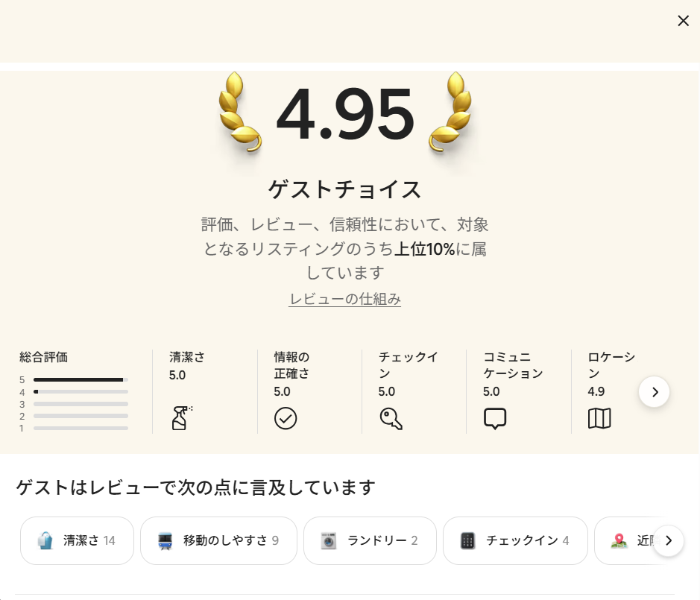Filter reviews by ランドリー 2 chip
Image resolution: width=700 pixels, height=600 pixels.
[x=370, y=540]
